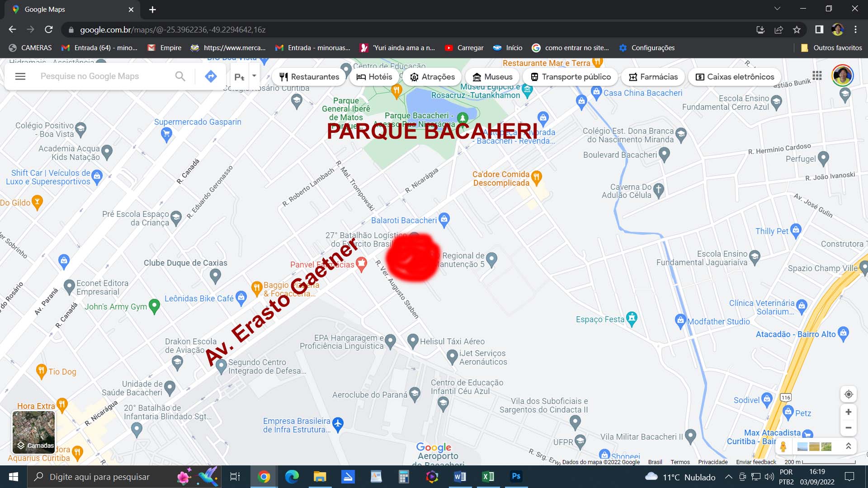Click the John's Army Gym green pin
Viewport: 868px width, 488px height.
coord(154,306)
